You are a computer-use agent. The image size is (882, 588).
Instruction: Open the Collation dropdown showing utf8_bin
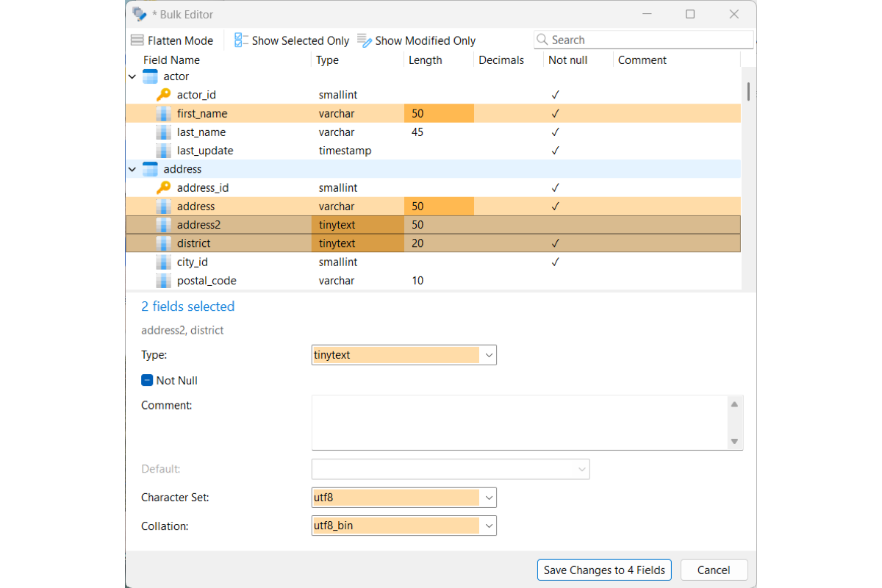pyautogui.click(x=404, y=526)
